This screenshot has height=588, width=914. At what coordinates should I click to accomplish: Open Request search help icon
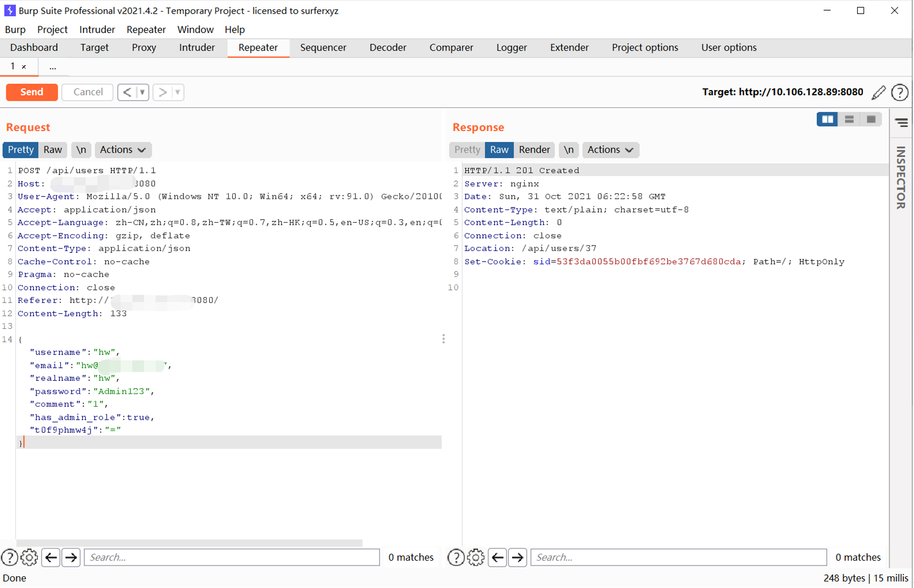10,557
